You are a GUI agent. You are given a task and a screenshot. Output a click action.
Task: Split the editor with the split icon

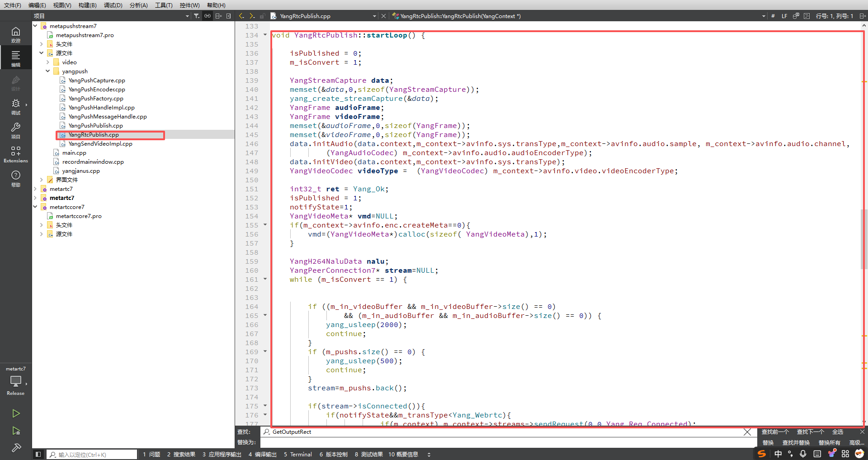pyautogui.click(x=862, y=16)
